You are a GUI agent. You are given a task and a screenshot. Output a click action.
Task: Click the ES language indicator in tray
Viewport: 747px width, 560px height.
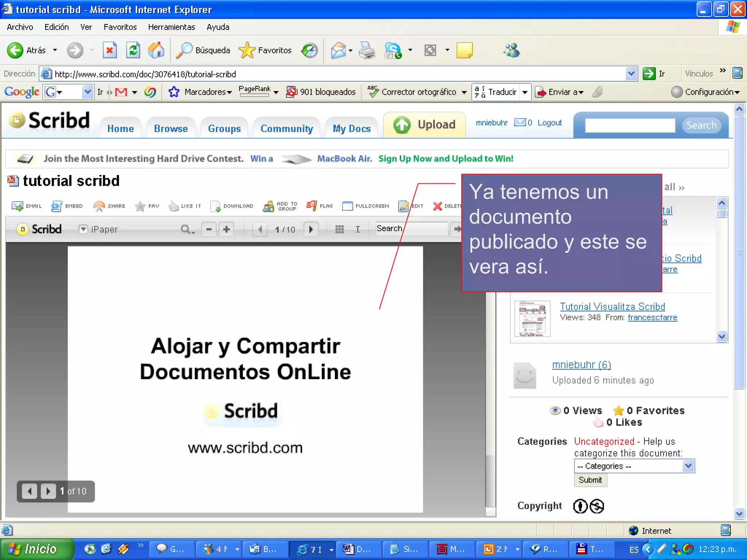pyautogui.click(x=634, y=549)
